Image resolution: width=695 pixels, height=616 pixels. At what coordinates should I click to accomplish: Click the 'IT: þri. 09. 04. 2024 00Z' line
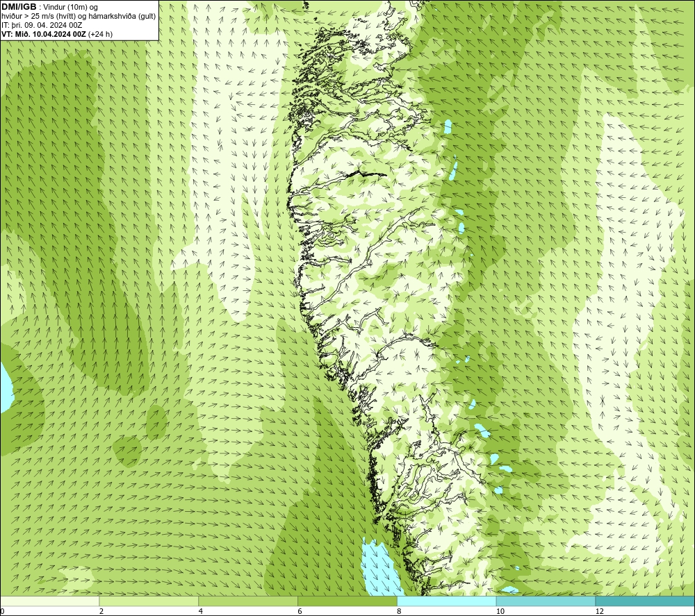pos(42,25)
